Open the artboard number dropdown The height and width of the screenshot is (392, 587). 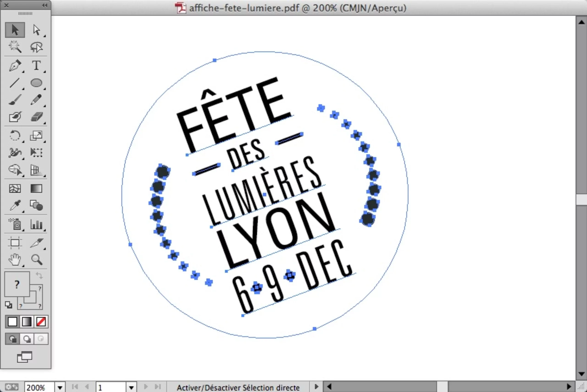131,387
